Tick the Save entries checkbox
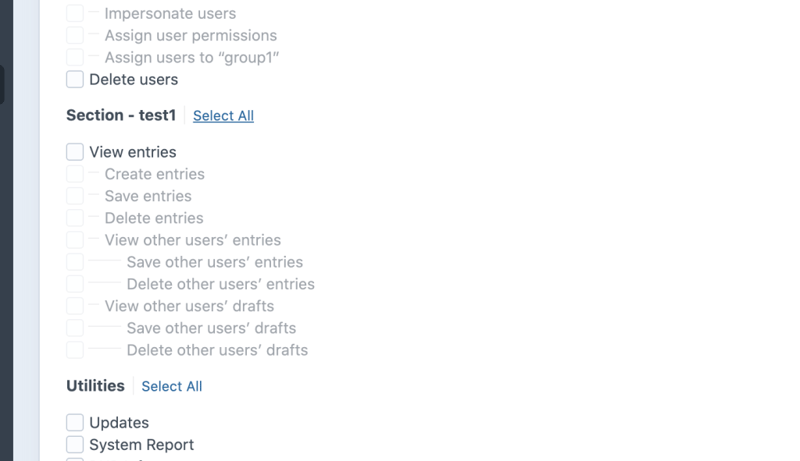 point(75,196)
